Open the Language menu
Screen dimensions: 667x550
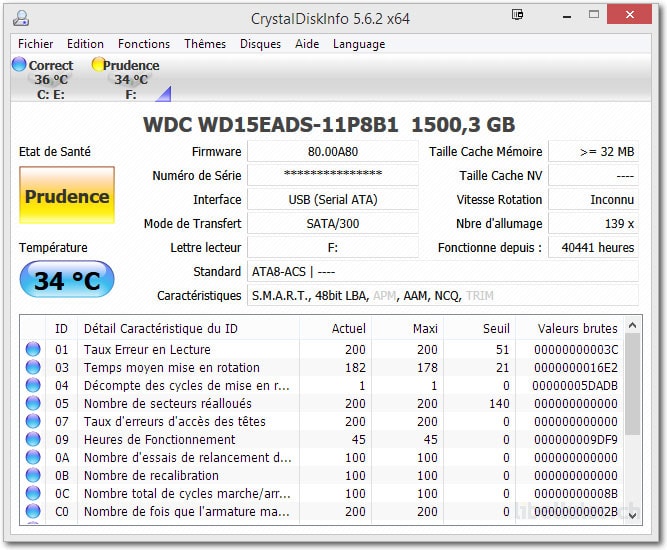[359, 44]
